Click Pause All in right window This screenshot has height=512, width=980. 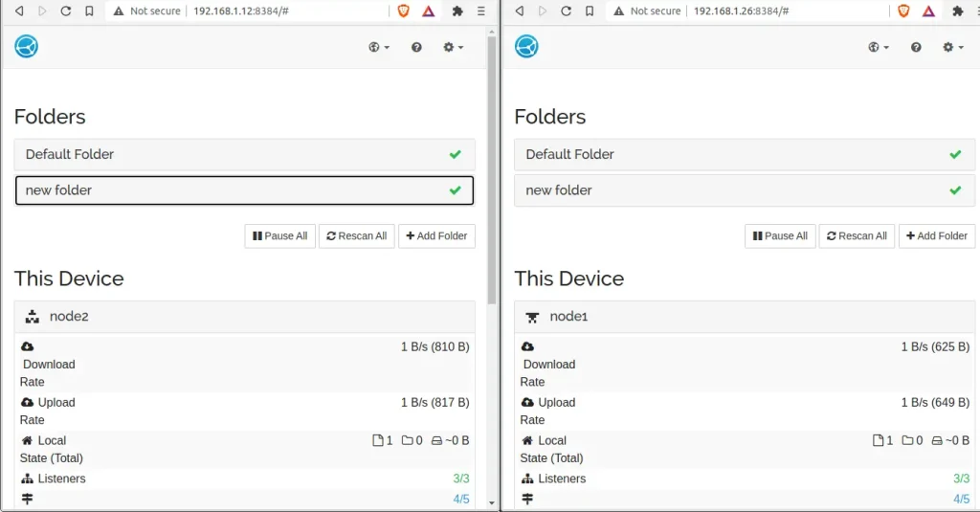click(x=780, y=235)
